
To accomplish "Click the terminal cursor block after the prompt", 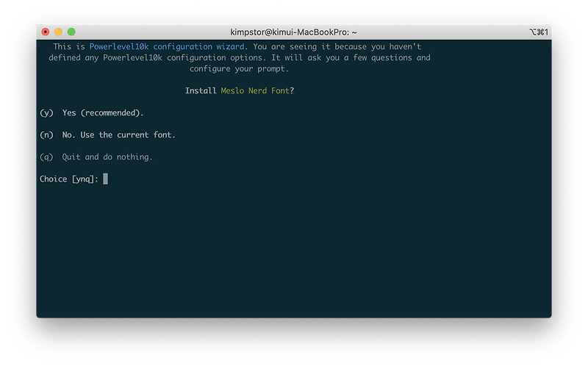I will tap(105, 179).
